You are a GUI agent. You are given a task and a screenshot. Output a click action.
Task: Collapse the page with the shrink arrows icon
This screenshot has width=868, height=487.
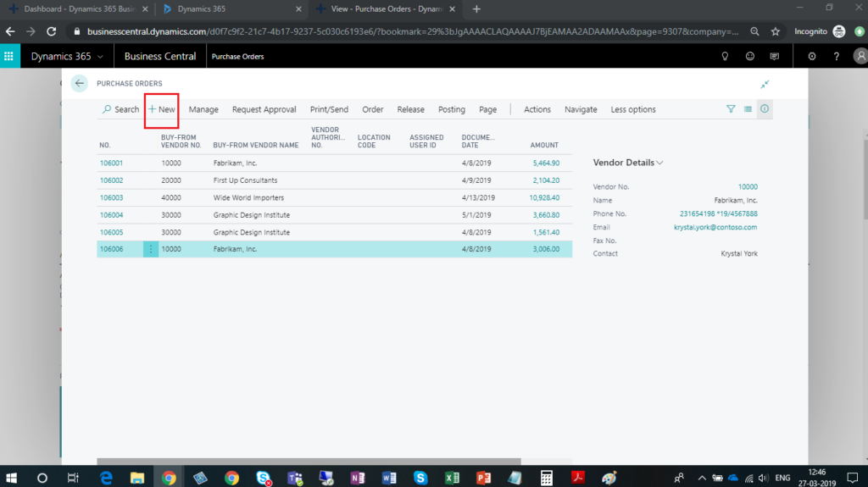point(765,84)
